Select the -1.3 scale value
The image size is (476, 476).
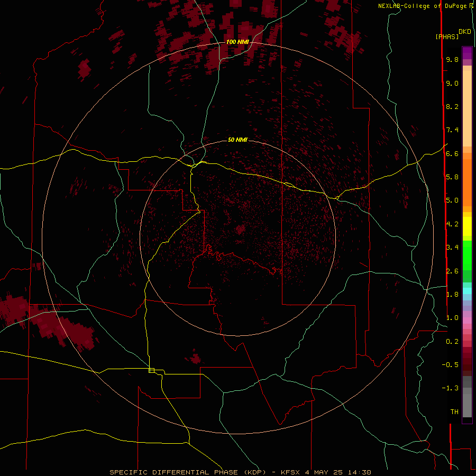click(x=450, y=388)
